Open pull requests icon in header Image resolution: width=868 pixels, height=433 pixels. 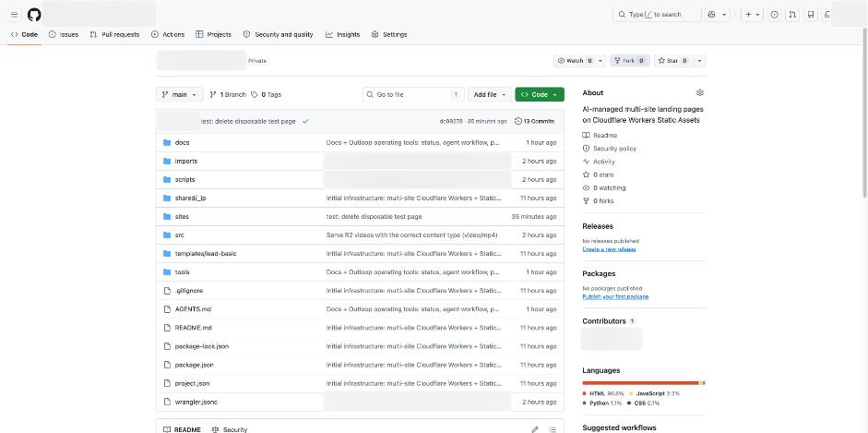[x=792, y=15]
